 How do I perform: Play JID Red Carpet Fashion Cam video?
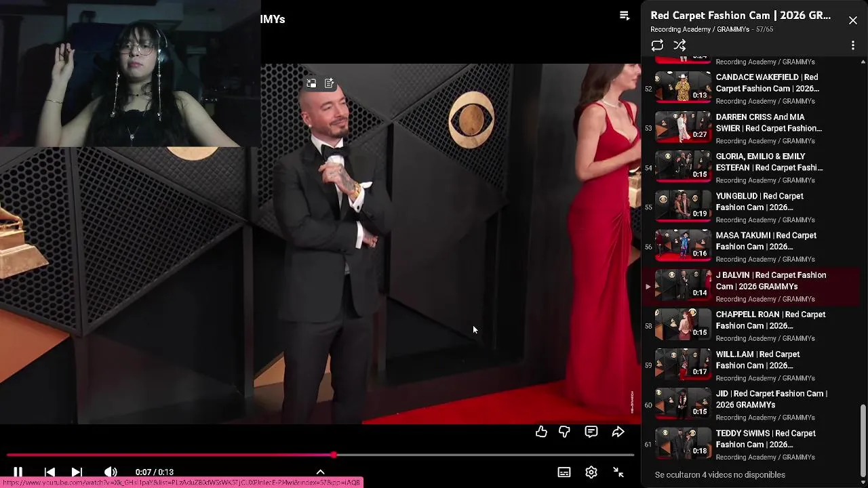(750, 405)
